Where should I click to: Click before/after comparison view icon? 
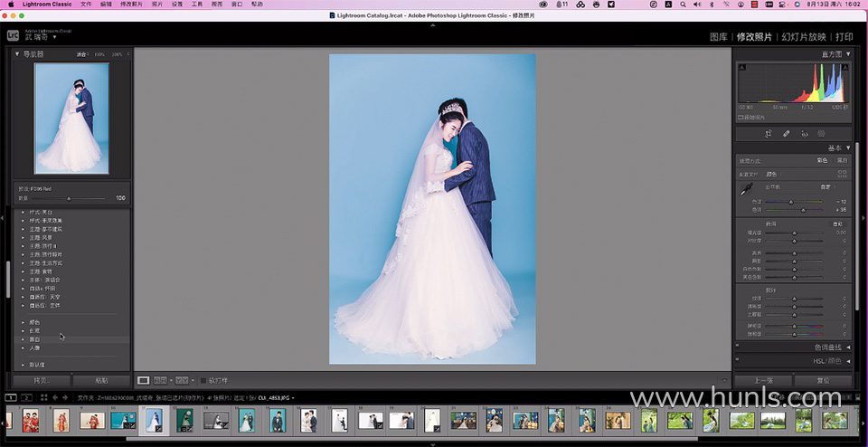click(182, 380)
